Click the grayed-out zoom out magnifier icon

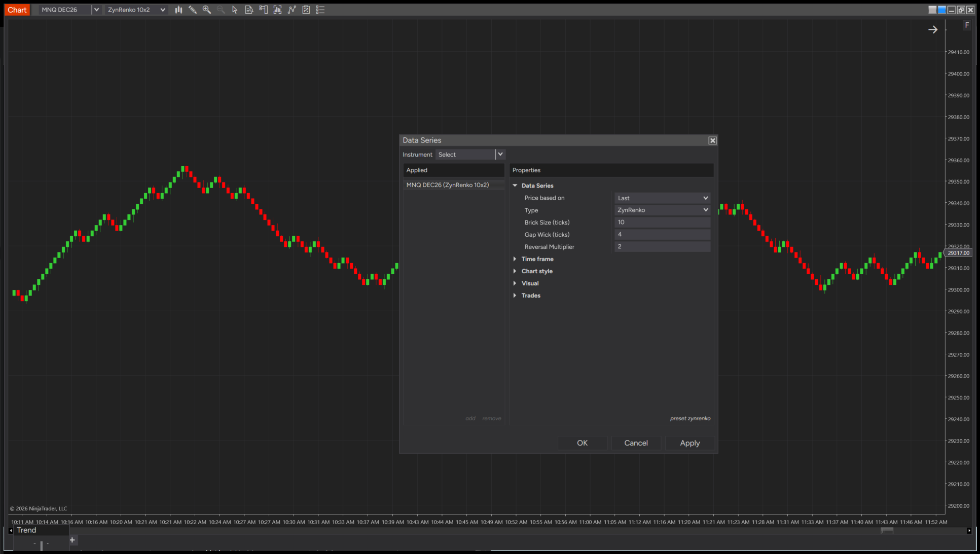(x=221, y=10)
